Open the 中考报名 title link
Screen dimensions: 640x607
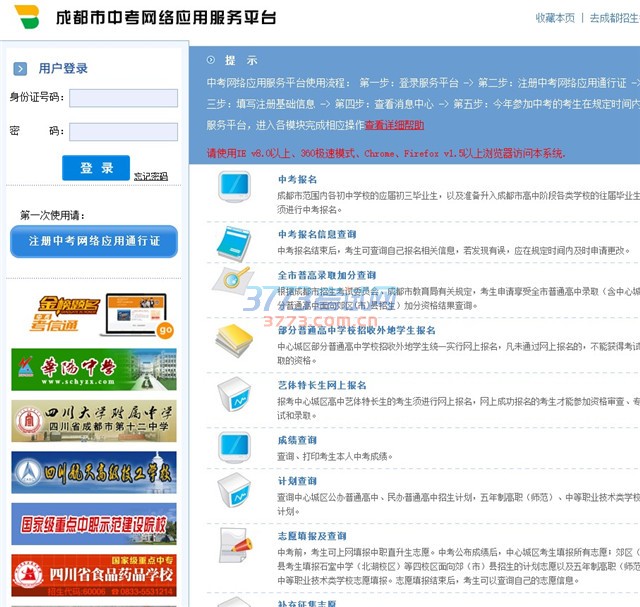pos(295,180)
